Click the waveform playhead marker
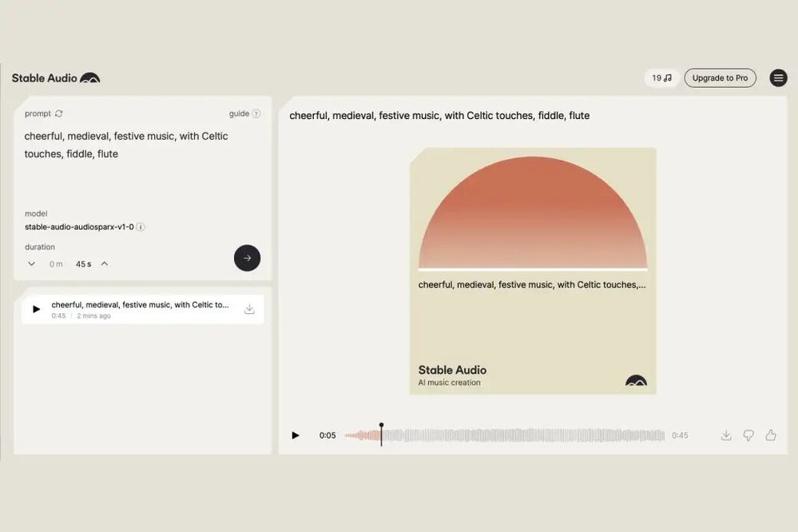This screenshot has width=798, height=532. (381, 435)
